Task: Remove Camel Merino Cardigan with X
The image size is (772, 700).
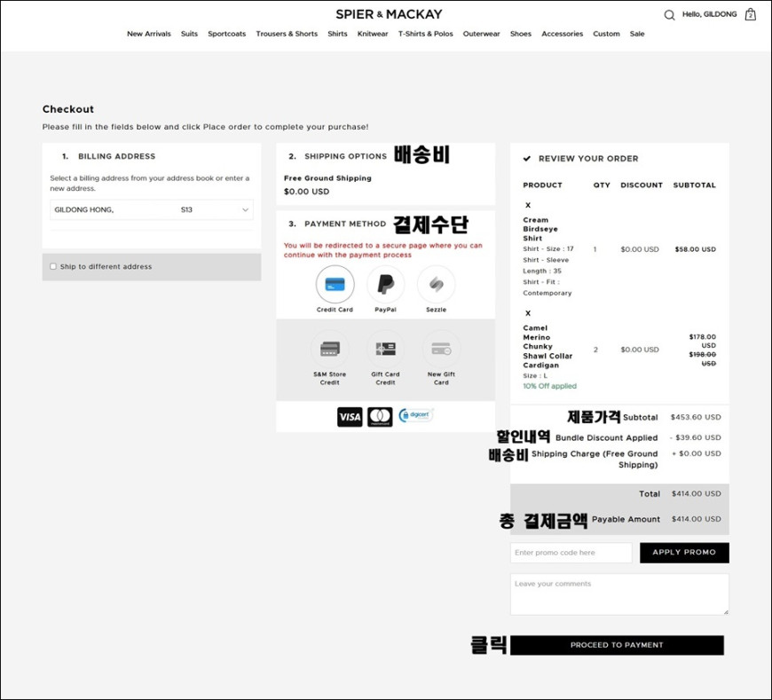Action: pos(528,313)
